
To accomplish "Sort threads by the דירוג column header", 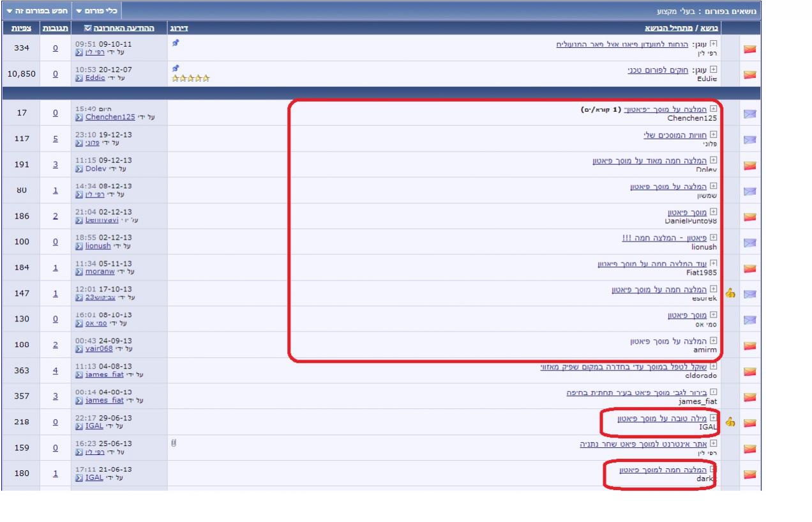I will point(179,29).
